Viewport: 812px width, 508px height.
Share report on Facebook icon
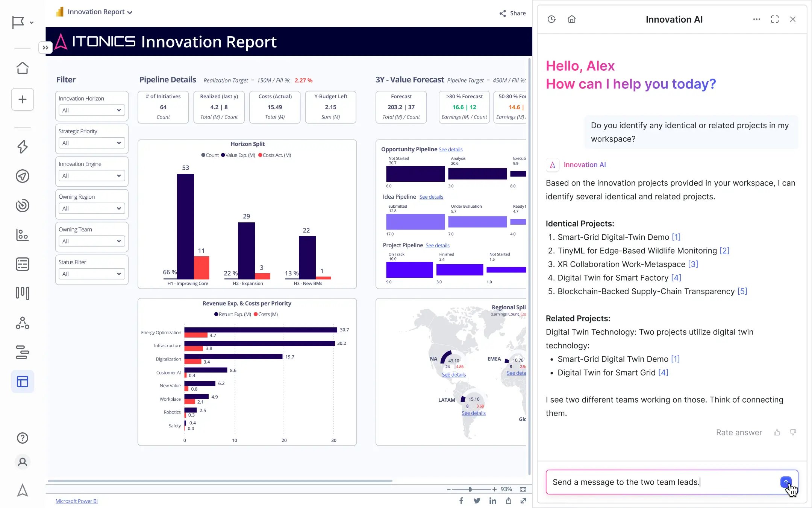tap(461, 501)
